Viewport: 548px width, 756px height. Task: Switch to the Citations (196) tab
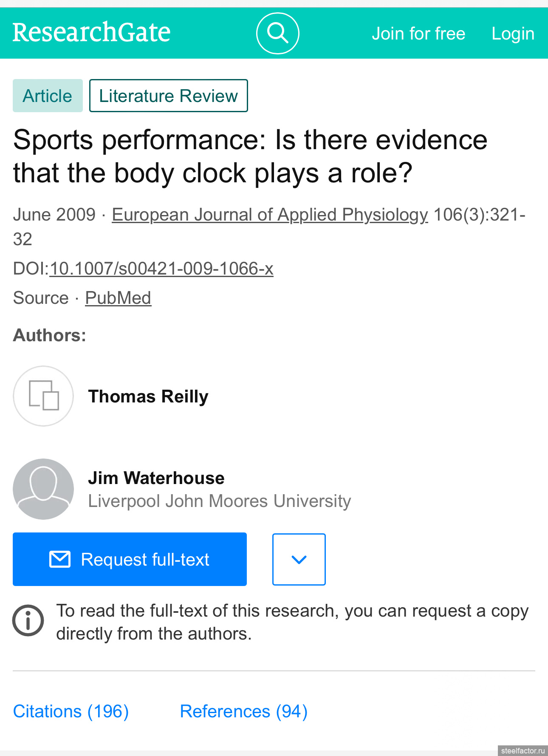pyautogui.click(x=71, y=711)
